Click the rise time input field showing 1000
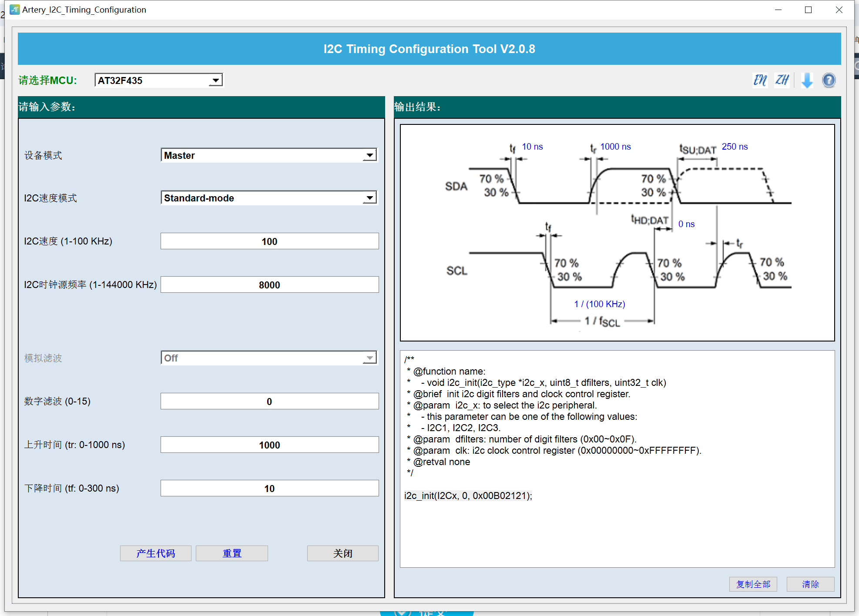This screenshot has height=616, width=859. pyautogui.click(x=269, y=445)
